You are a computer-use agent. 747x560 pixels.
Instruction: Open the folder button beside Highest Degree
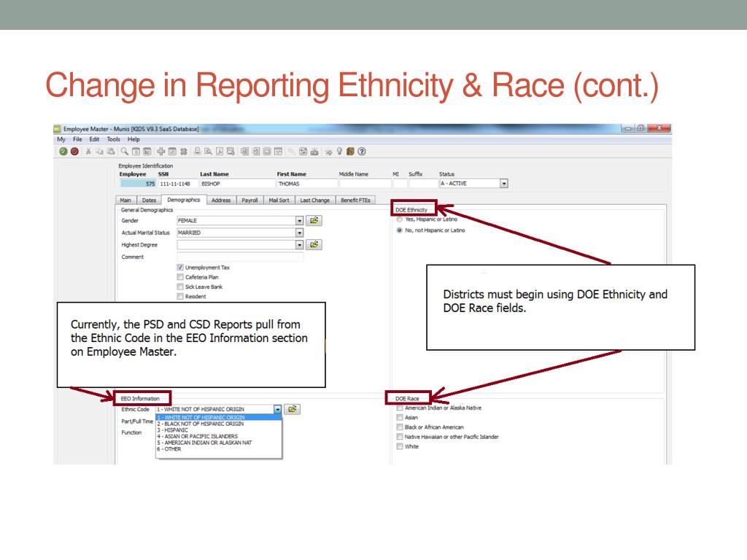tap(314, 245)
